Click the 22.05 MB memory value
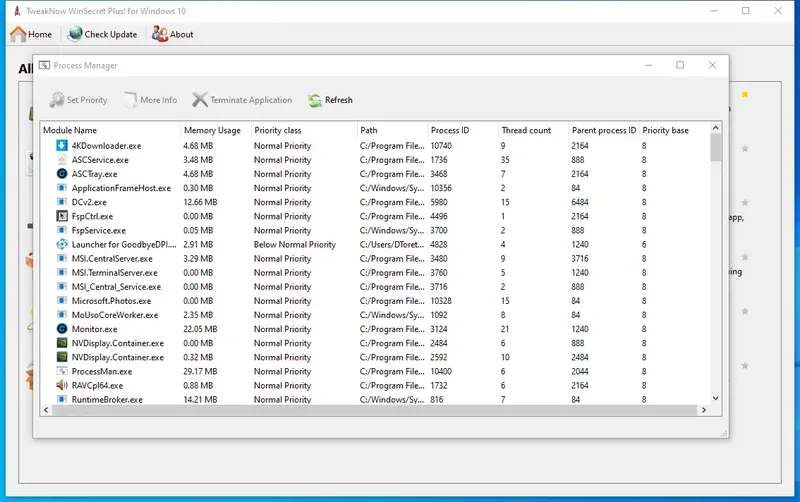The image size is (800, 502). [x=200, y=329]
